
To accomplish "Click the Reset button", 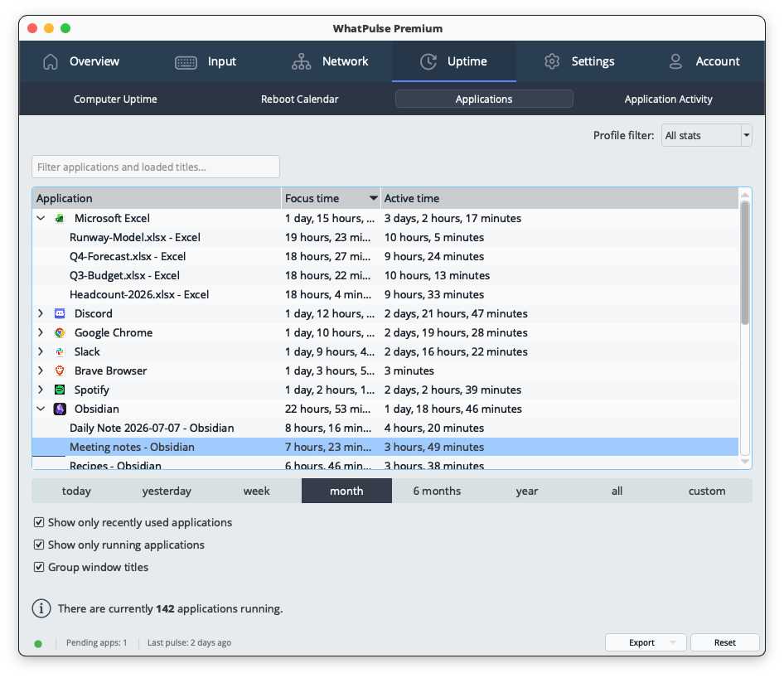I will (x=724, y=642).
